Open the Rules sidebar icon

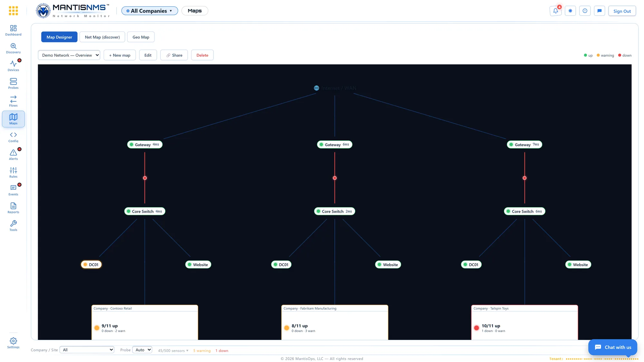[x=13, y=172]
